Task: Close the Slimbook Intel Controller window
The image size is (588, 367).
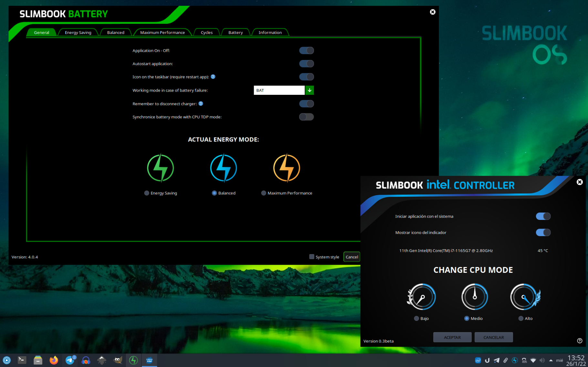Action: pyautogui.click(x=580, y=182)
